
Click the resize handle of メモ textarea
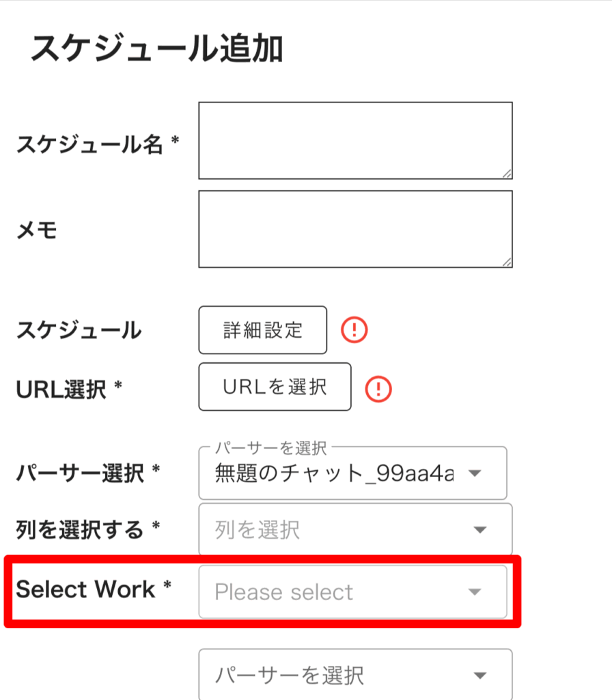506,262
